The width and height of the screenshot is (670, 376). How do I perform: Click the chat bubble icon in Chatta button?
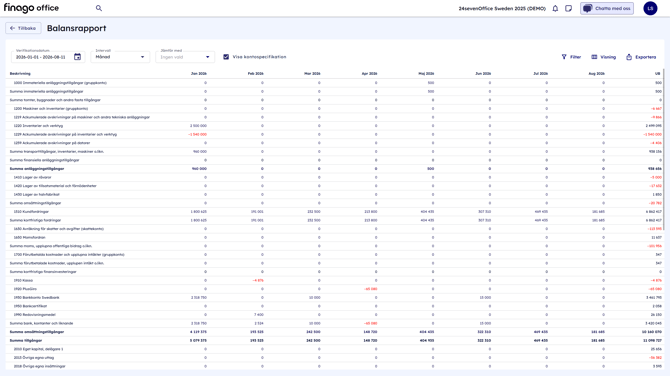click(x=588, y=9)
